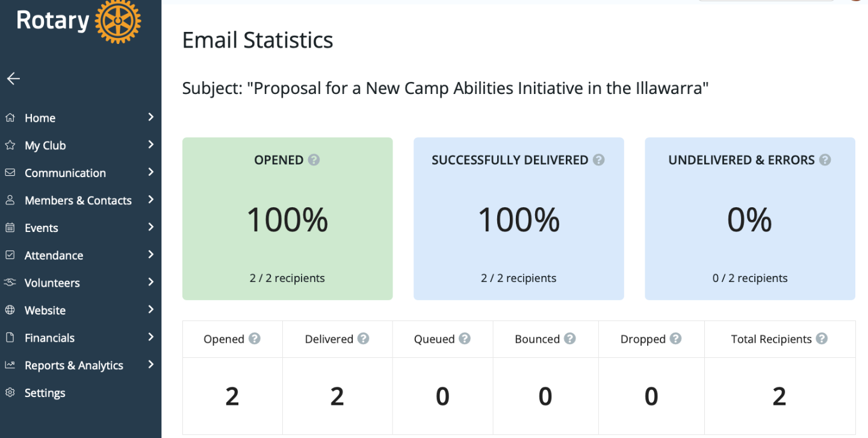Click help icon beside UNDELIVERED & ERRORS

coord(825,160)
